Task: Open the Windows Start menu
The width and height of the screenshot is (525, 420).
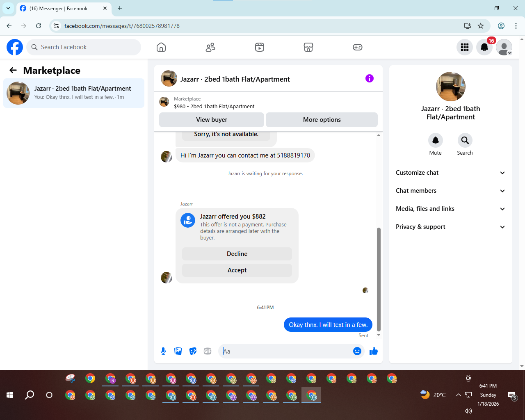Action: pyautogui.click(x=10, y=395)
